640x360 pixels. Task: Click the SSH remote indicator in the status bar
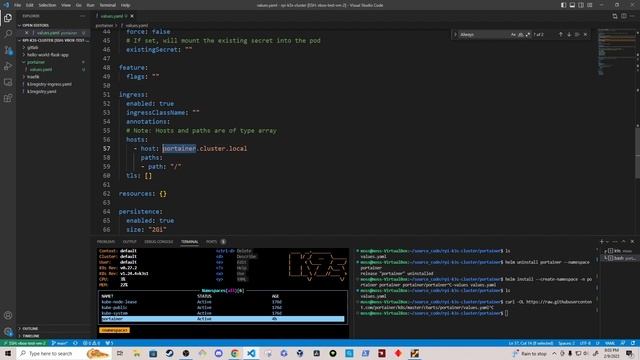[x=24, y=343]
